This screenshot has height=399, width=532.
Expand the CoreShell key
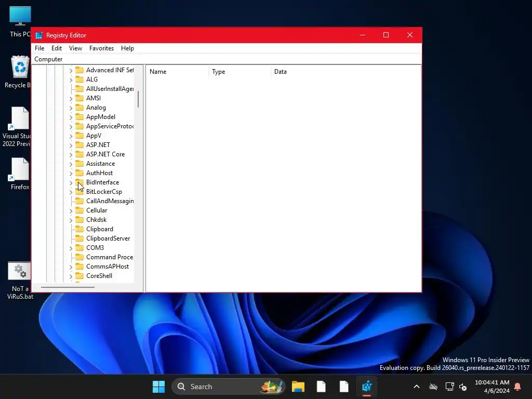(x=71, y=276)
